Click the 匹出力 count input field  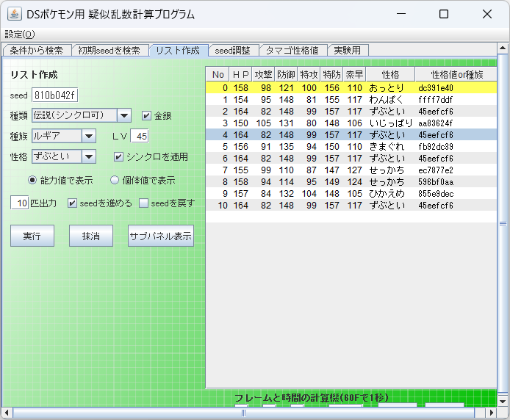tap(20, 203)
